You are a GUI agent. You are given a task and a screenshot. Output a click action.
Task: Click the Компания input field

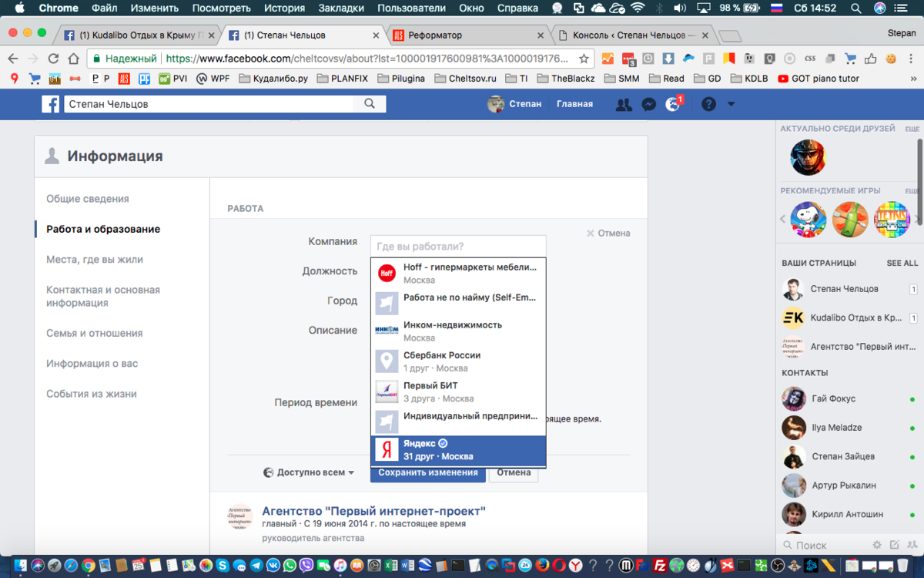click(x=458, y=247)
